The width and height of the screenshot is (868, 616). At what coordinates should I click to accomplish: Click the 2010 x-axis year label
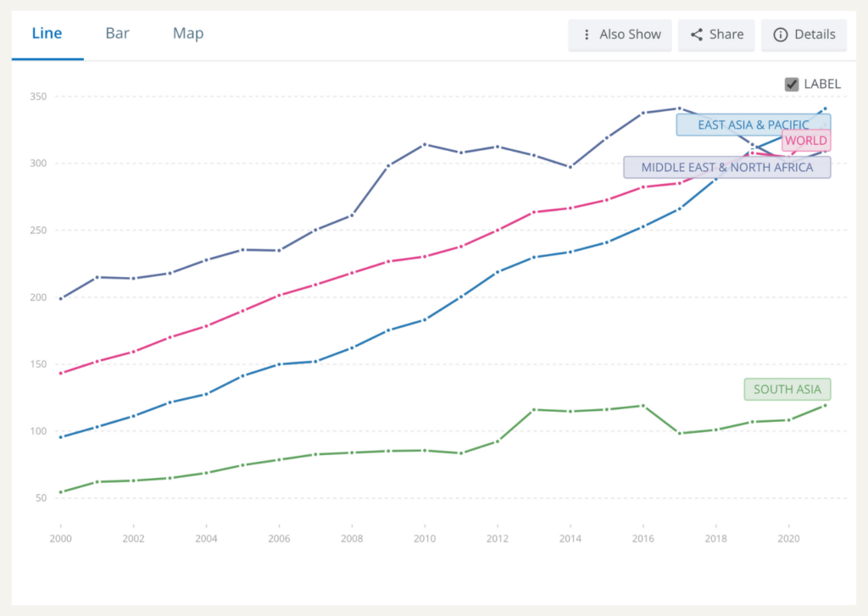pos(425,539)
